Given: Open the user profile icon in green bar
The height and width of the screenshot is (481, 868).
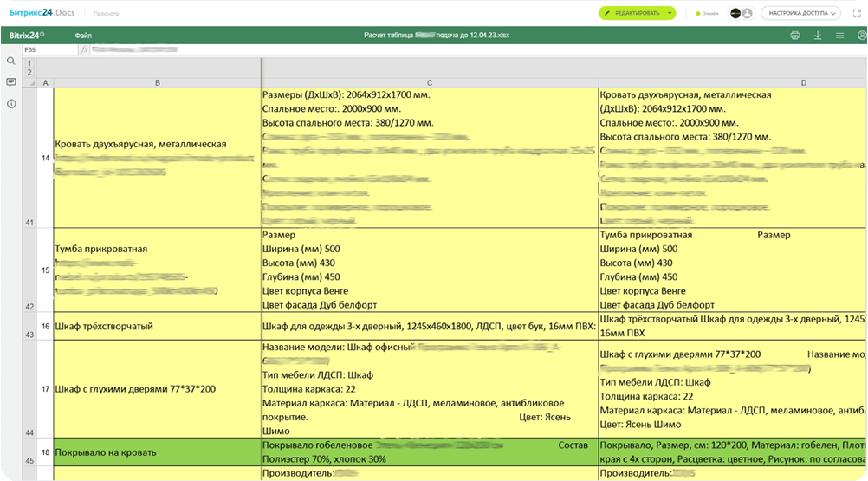Looking at the screenshot, I should (x=862, y=35).
